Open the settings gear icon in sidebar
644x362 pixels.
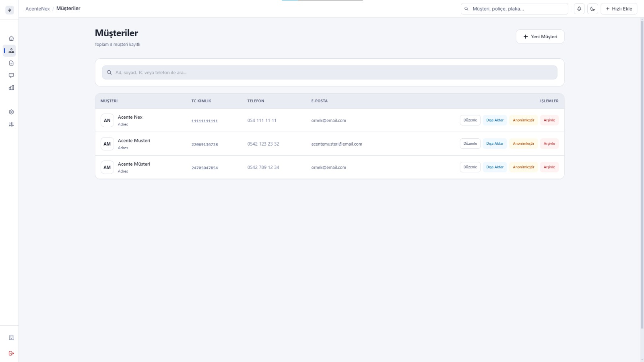(x=11, y=112)
